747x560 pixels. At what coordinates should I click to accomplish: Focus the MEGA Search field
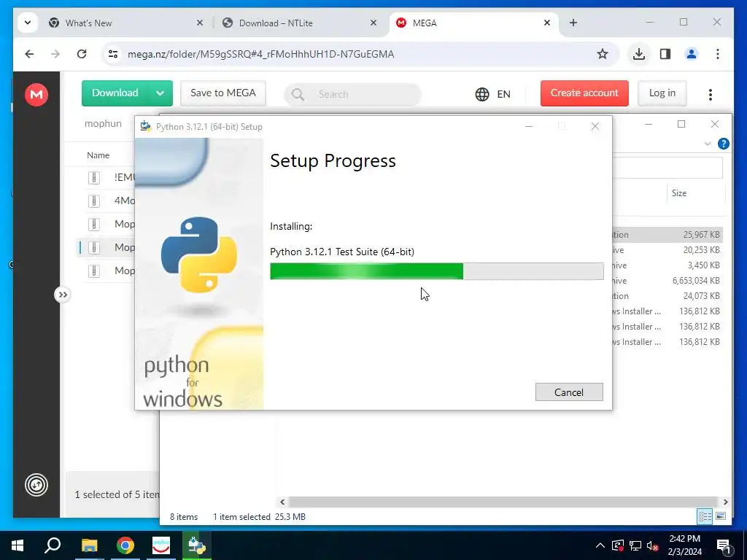(x=353, y=94)
